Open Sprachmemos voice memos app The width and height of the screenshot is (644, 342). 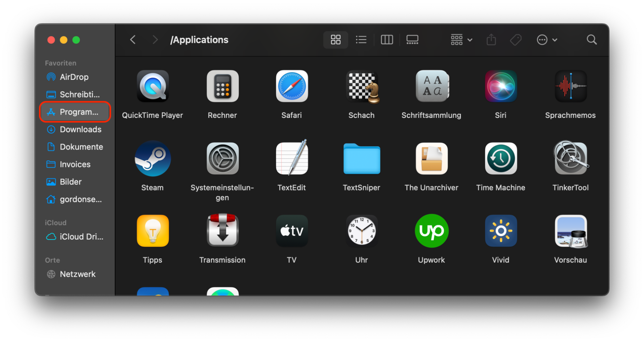coord(570,86)
